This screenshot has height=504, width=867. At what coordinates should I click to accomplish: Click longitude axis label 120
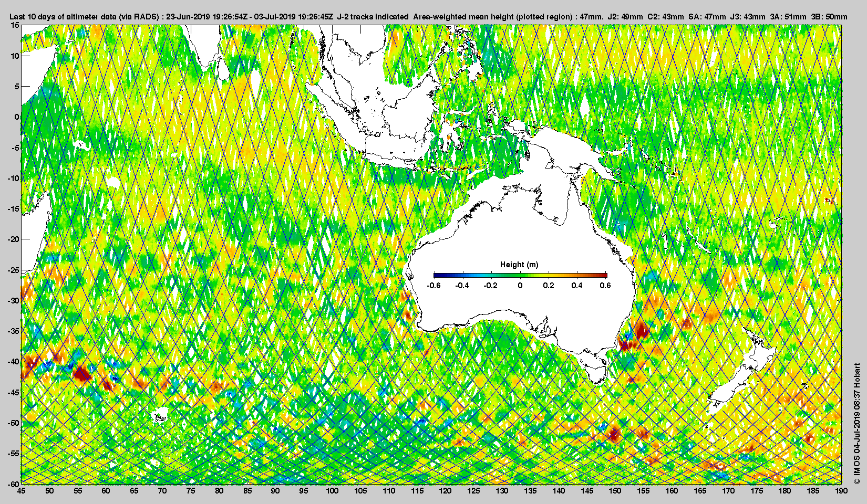point(446,491)
